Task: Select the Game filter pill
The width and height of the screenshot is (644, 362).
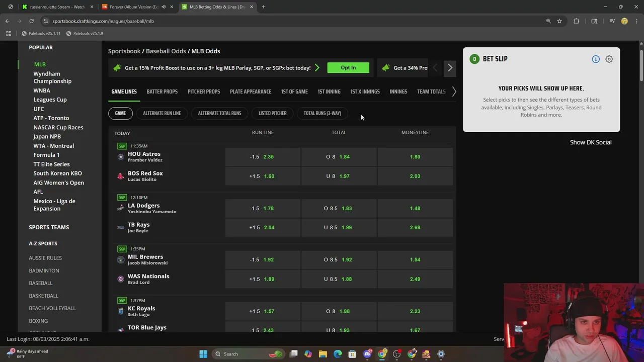Action: click(x=120, y=113)
